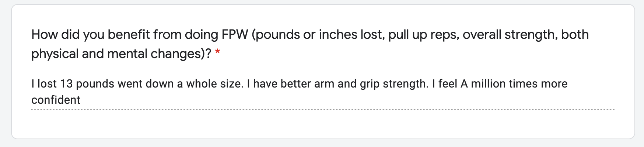Click 'overall strength' in the question heading
Viewport: 644px width, 147px height.
(x=510, y=35)
